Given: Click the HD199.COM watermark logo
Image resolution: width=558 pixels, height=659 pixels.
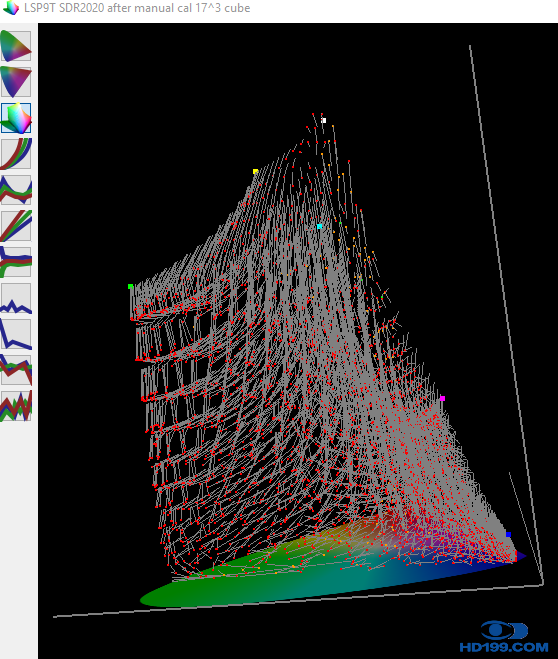Looking at the screenshot, I should pyautogui.click(x=504, y=637).
